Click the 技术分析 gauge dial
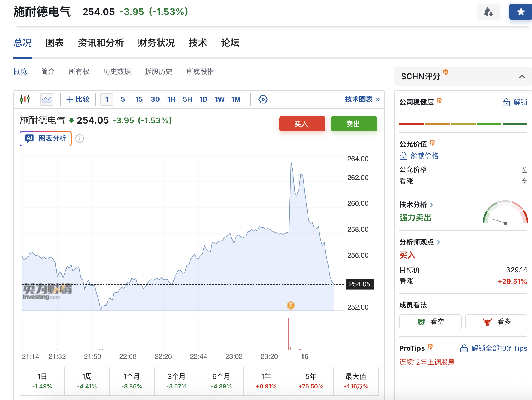Viewport: 532px width, 400px height. (505, 212)
